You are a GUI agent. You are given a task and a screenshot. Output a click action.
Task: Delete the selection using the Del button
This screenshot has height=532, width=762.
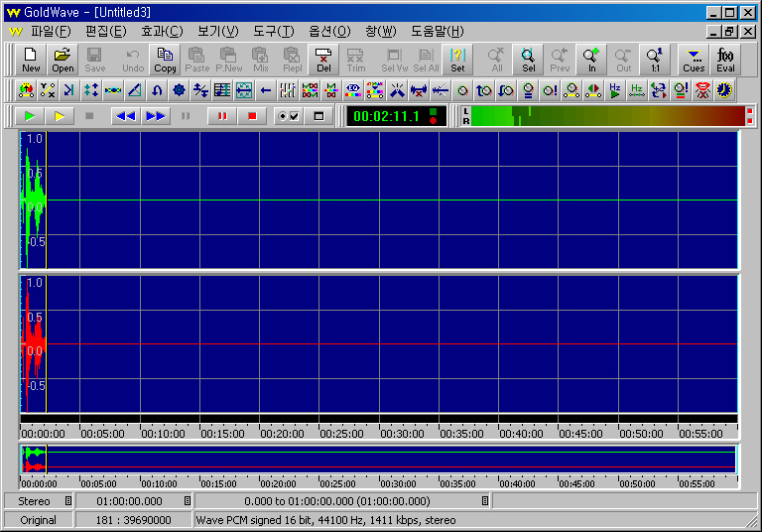(x=323, y=60)
